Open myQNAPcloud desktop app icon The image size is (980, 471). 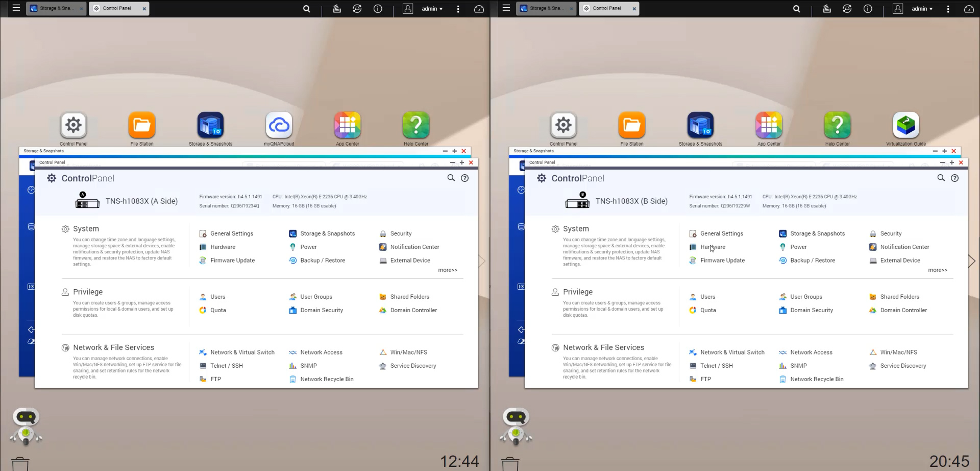point(279,126)
